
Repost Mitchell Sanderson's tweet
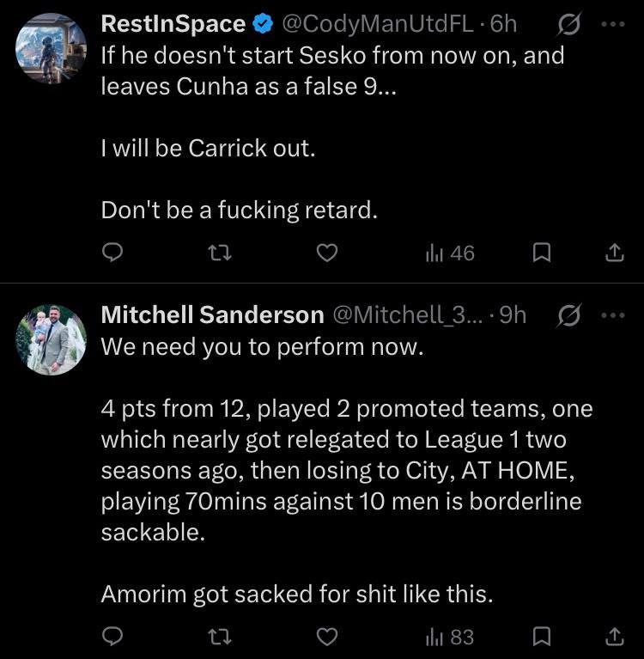coord(220,637)
